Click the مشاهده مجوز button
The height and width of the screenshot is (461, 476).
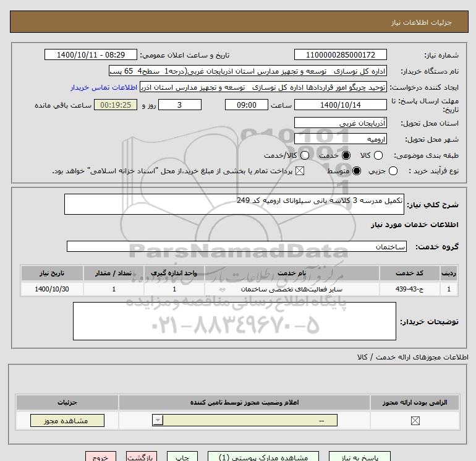[67, 421]
